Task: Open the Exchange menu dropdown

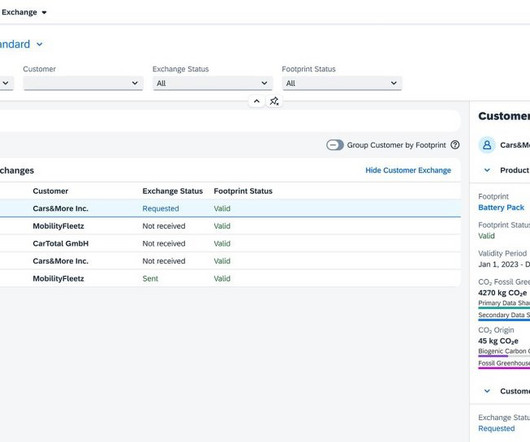Action: [x=24, y=13]
